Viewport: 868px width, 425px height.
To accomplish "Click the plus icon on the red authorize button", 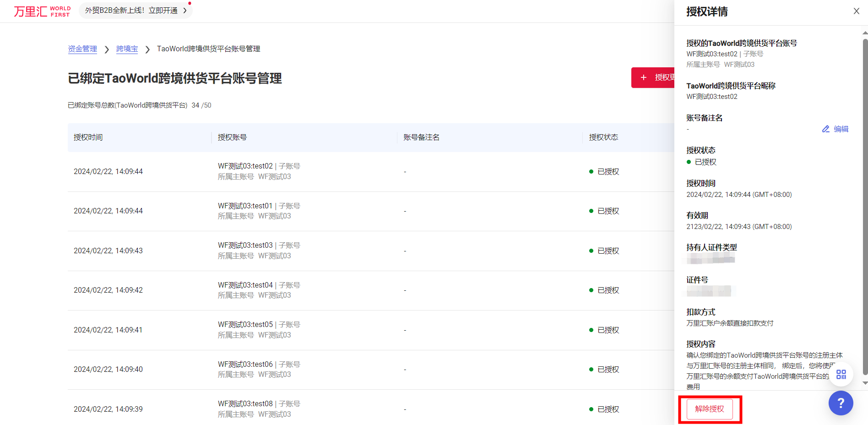I will (x=645, y=77).
